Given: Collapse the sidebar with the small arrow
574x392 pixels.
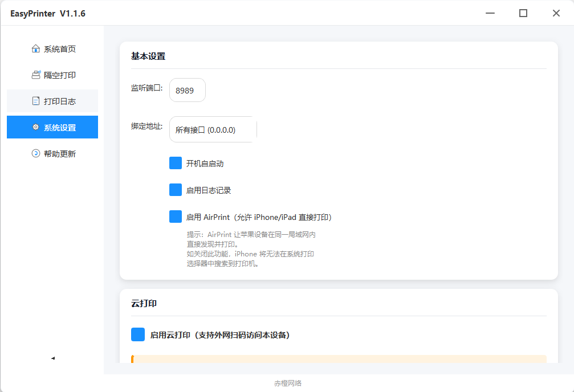Looking at the screenshot, I should pyautogui.click(x=52, y=358).
